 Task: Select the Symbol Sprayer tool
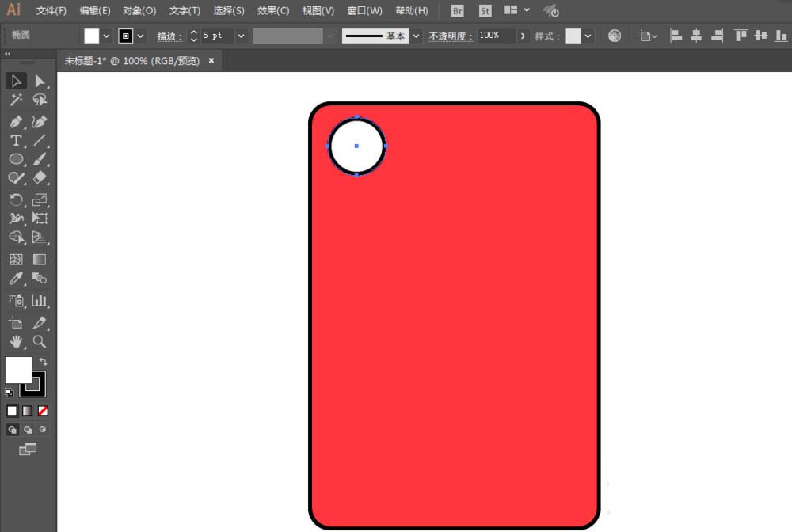16,300
